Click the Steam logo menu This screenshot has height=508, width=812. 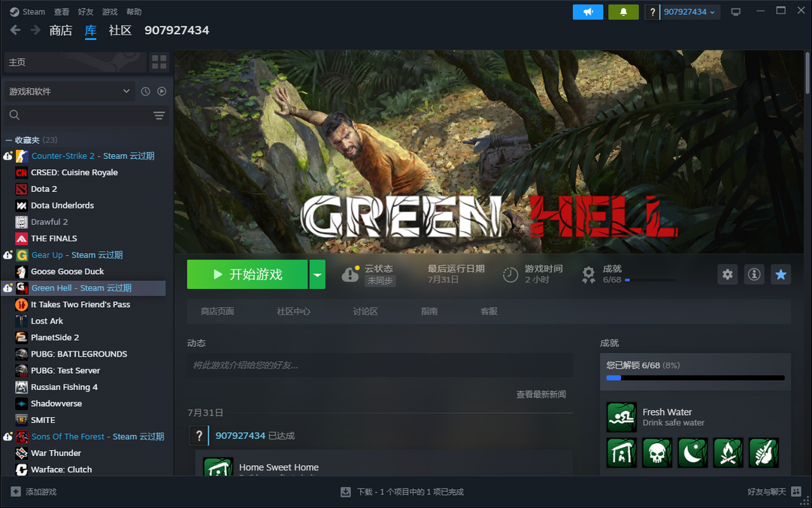coord(28,11)
